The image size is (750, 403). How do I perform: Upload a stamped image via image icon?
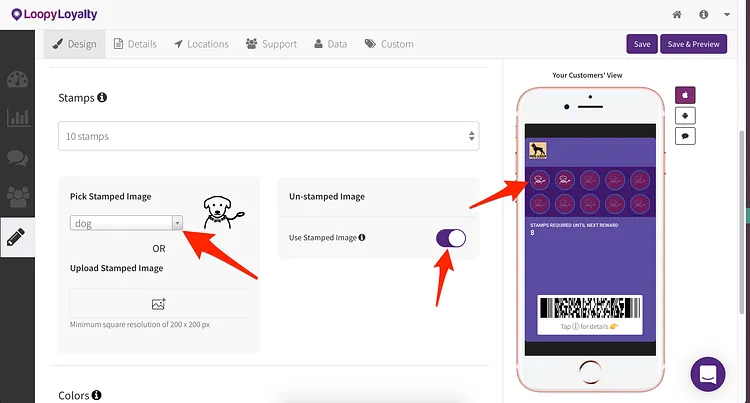click(159, 304)
